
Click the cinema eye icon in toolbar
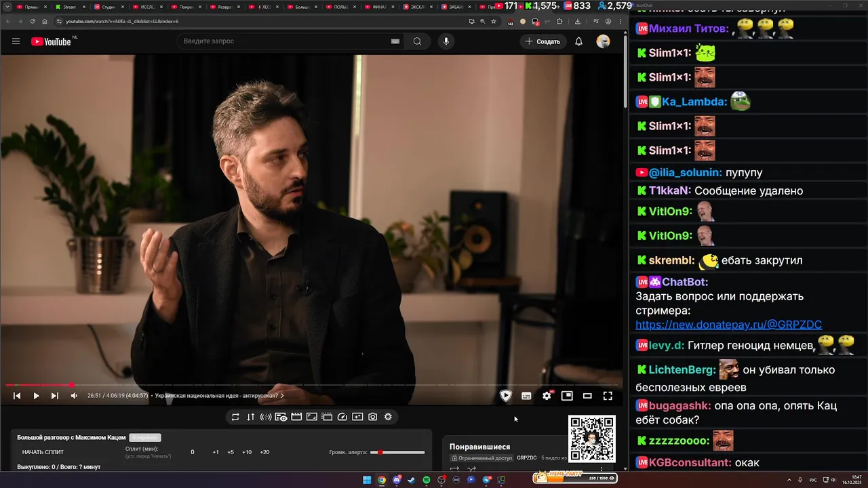(281, 417)
